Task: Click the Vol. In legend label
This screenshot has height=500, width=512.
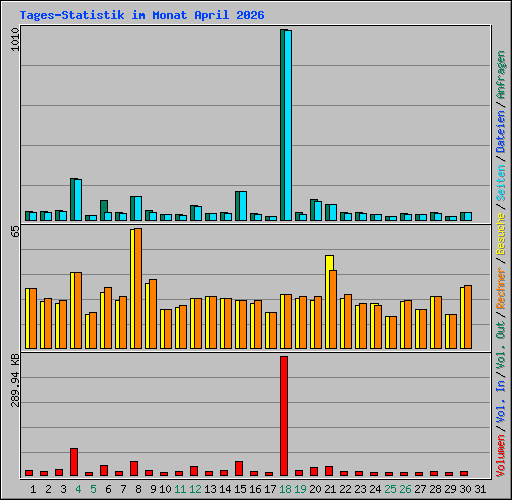Action: (x=501, y=403)
